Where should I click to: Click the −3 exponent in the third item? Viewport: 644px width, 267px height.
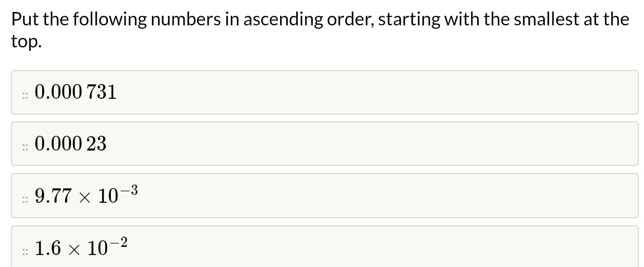tap(129, 191)
